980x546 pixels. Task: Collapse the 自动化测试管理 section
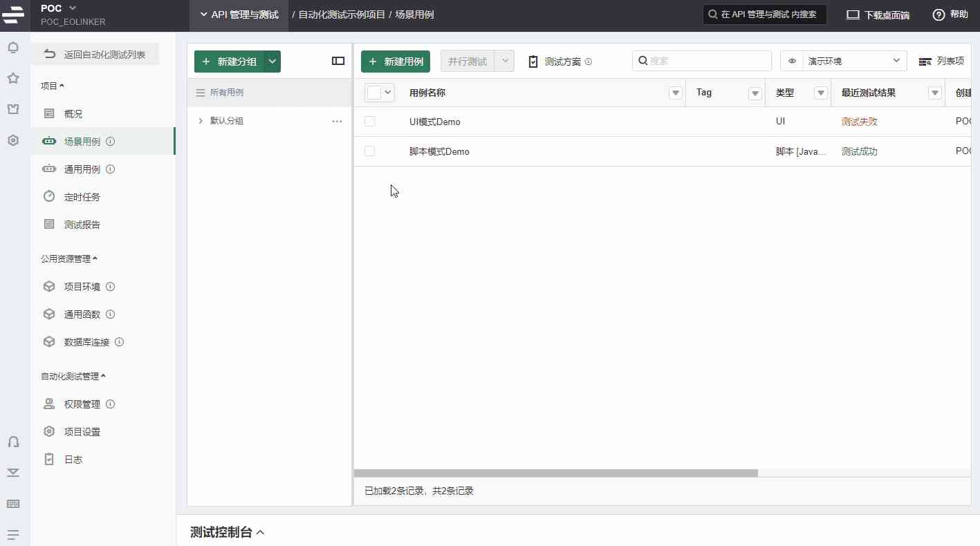[x=73, y=376]
